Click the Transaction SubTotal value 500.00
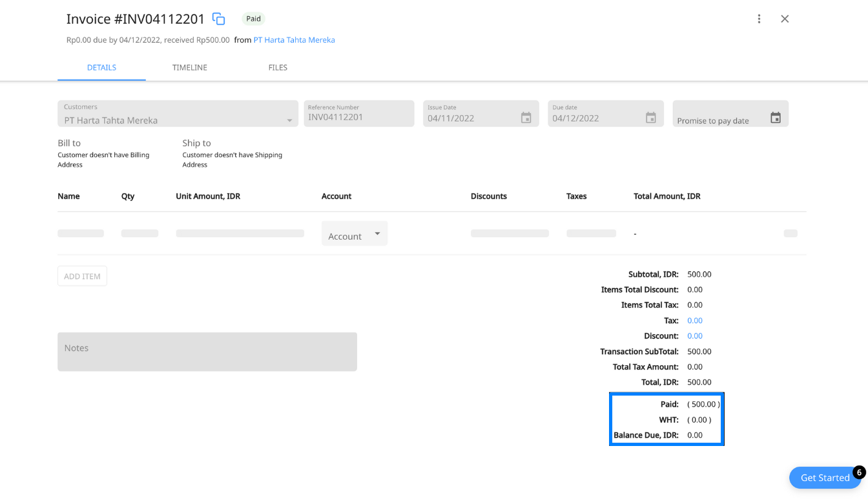868x499 pixels. pyautogui.click(x=699, y=352)
